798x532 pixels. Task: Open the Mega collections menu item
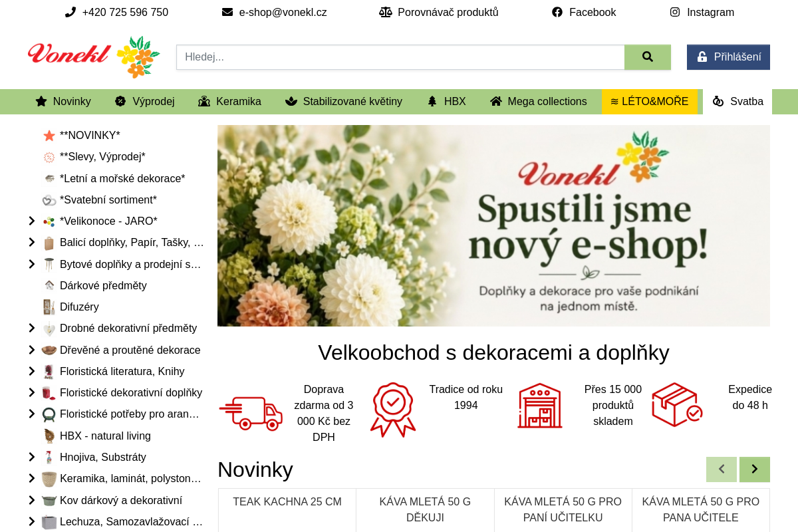tap(539, 102)
